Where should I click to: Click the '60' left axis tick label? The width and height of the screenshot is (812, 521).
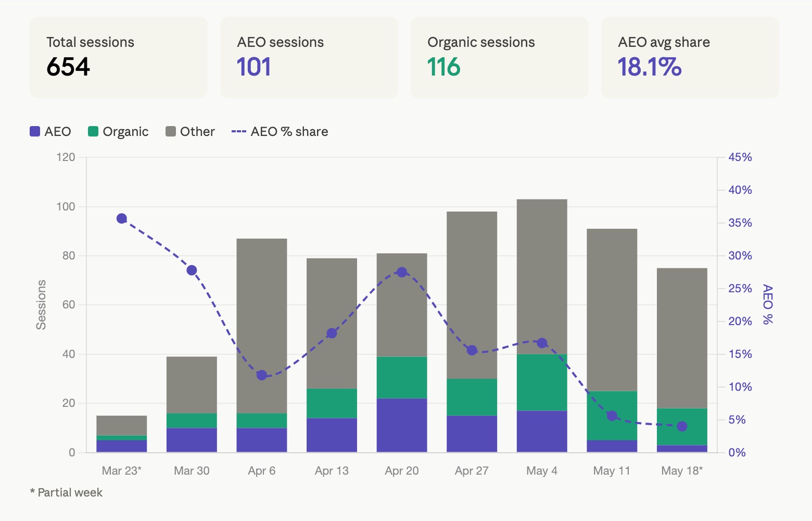click(x=69, y=305)
